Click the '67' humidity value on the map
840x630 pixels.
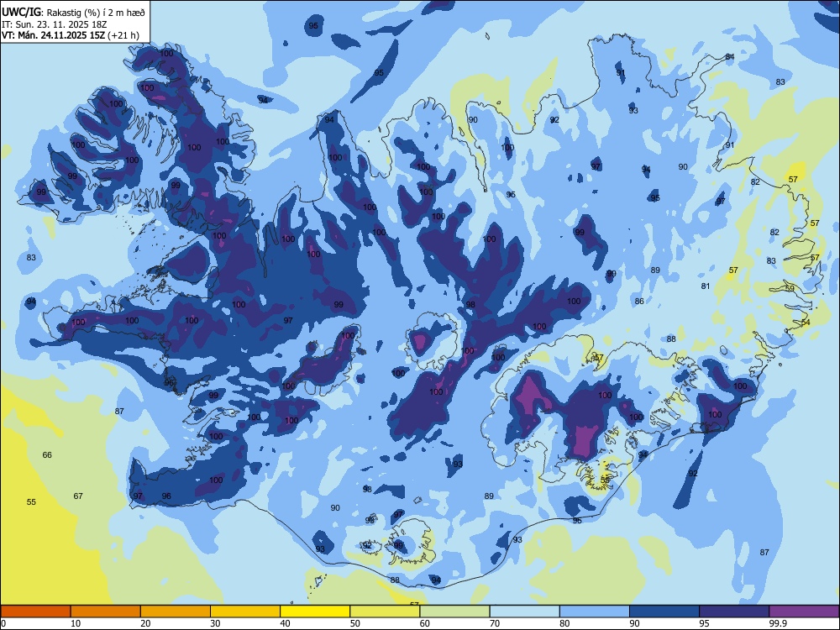tap(78, 496)
